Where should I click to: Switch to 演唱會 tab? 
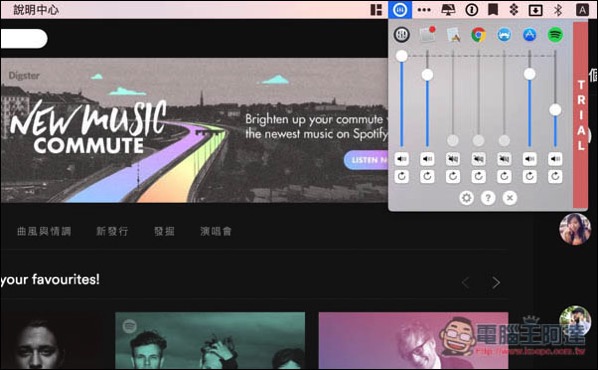[216, 231]
